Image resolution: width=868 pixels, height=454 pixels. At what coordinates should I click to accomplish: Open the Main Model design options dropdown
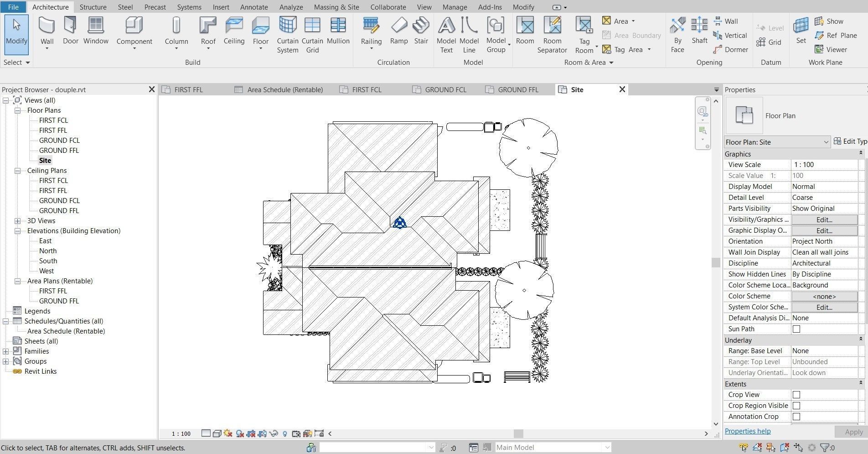coord(553,448)
